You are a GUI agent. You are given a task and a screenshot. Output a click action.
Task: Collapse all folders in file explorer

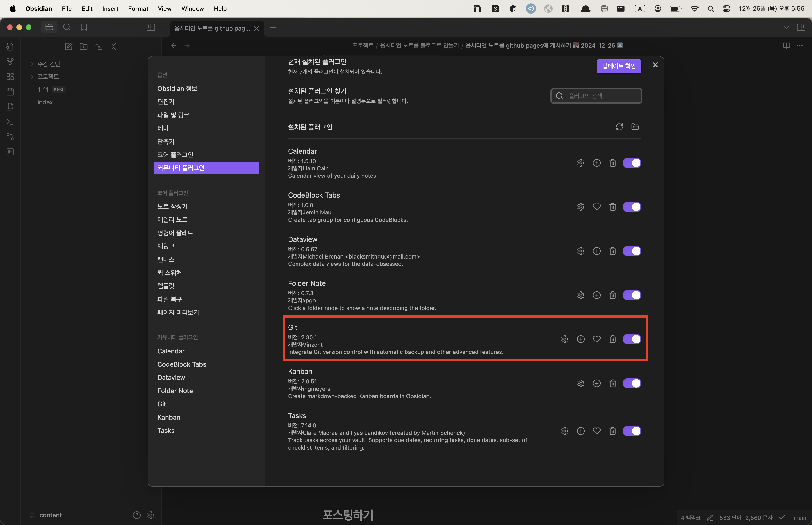tap(114, 46)
